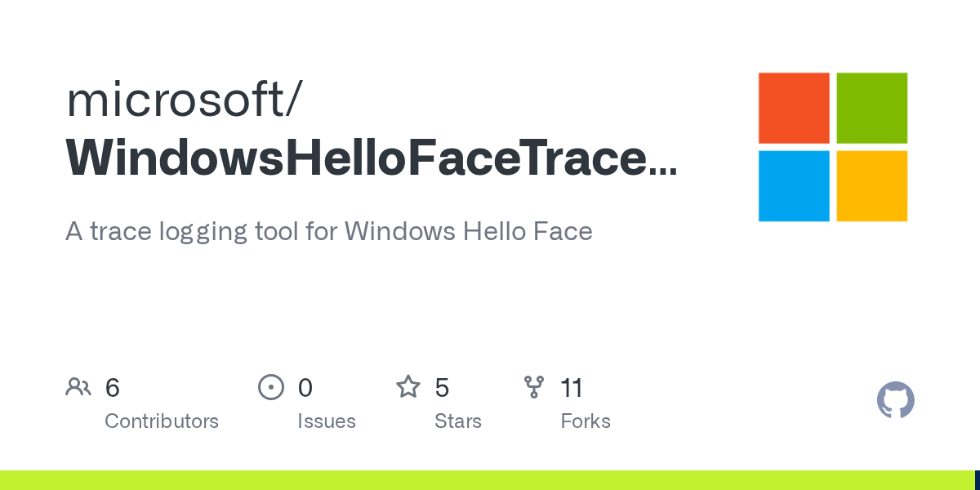The height and width of the screenshot is (490, 980).
Task: Click the Issues label
Action: (327, 421)
